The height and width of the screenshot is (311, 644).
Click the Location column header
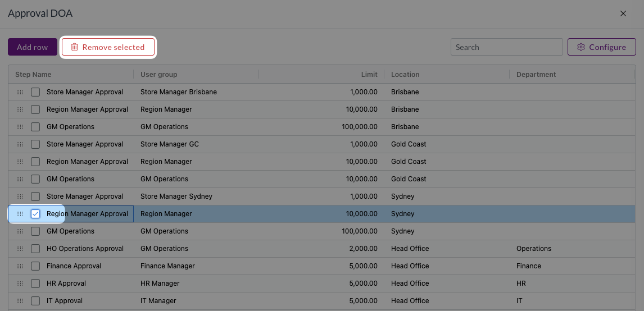pyautogui.click(x=405, y=74)
